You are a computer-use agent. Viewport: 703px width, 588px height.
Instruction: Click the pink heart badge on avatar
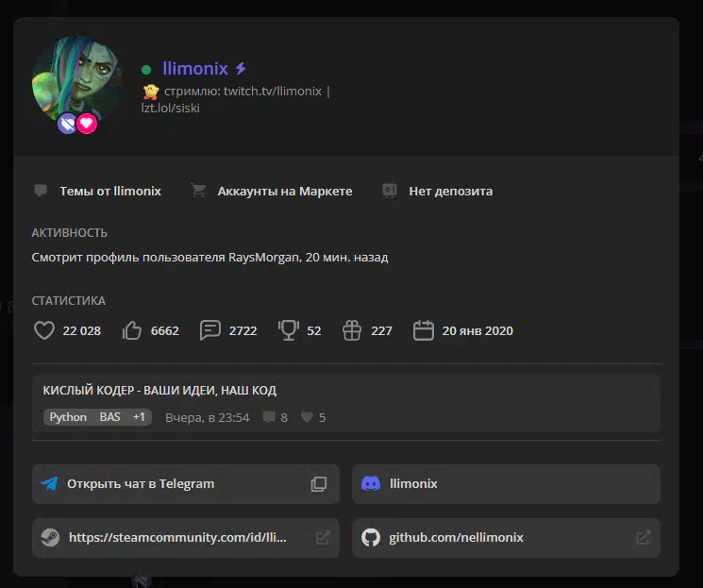87,124
